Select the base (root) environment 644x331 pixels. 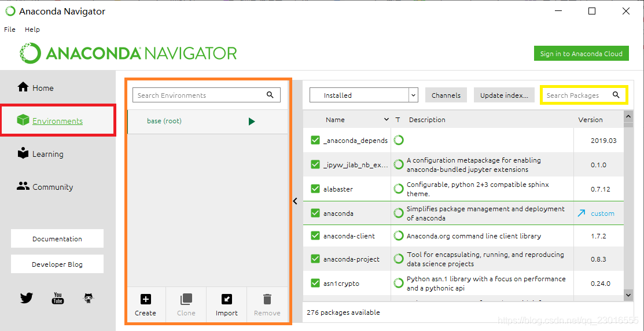click(207, 121)
